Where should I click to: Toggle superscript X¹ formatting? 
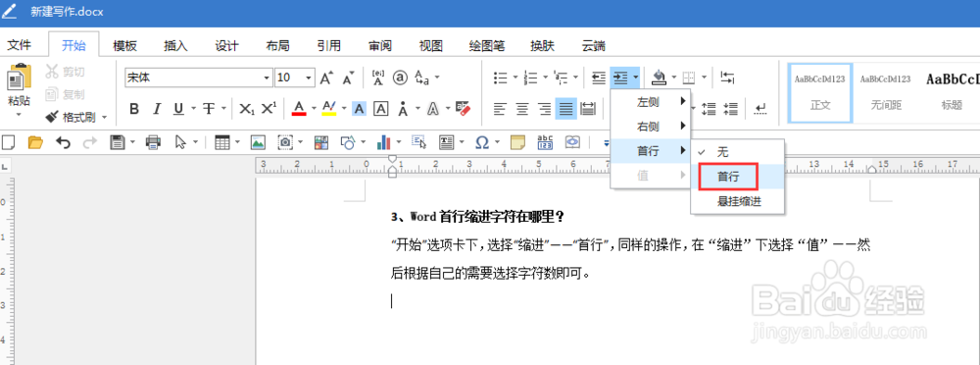pos(269,109)
